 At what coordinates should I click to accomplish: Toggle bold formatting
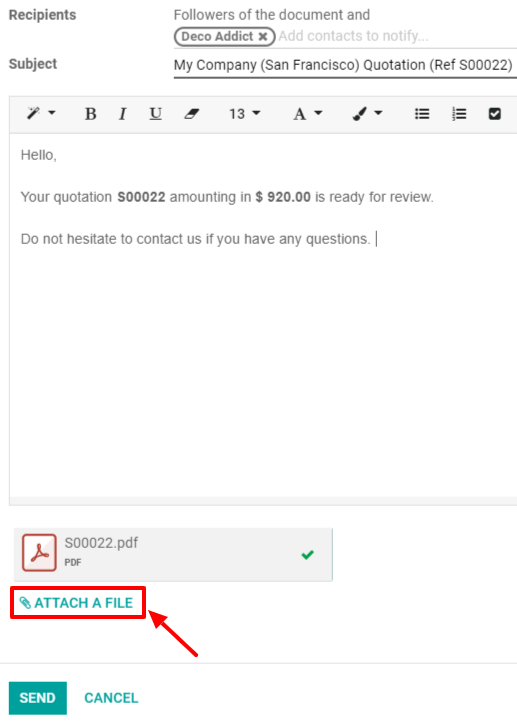point(91,114)
